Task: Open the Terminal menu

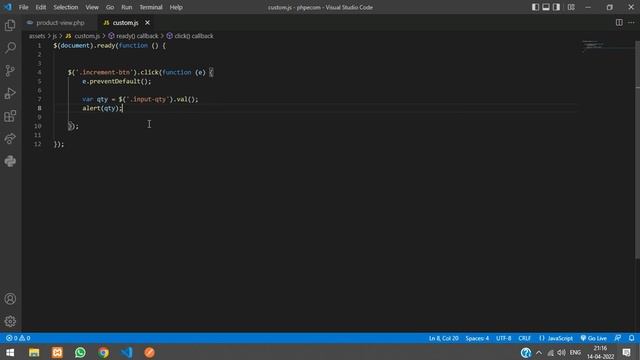Action: pyautogui.click(x=151, y=7)
